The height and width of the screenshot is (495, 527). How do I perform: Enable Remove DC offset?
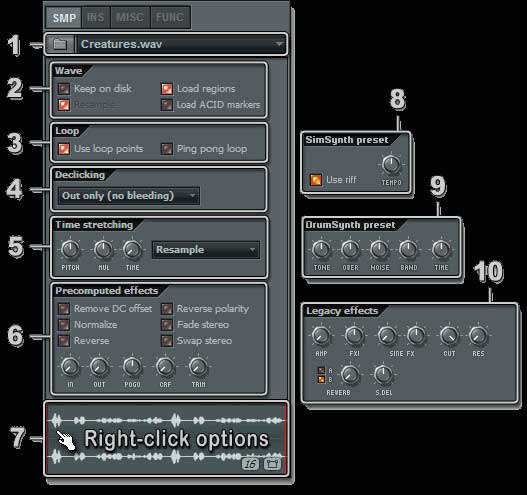(64, 308)
